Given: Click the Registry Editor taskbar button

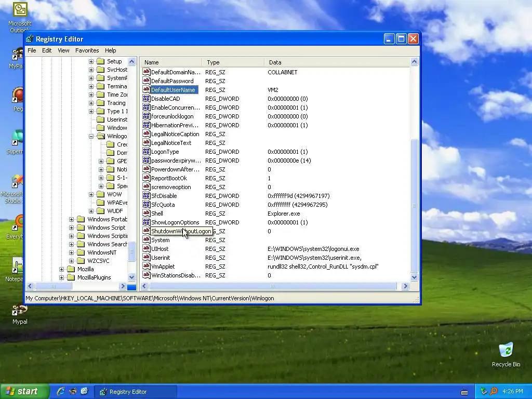Looking at the screenshot, I should point(135,392).
